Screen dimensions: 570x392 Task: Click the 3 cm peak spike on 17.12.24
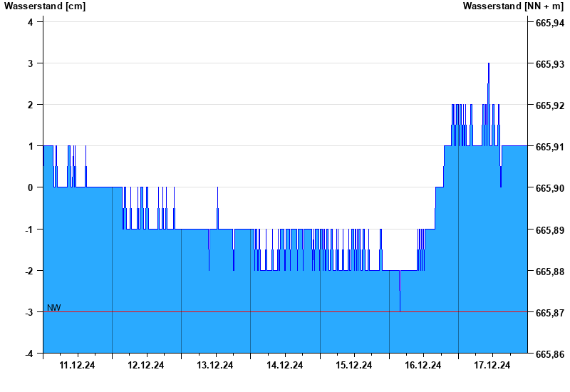click(489, 66)
